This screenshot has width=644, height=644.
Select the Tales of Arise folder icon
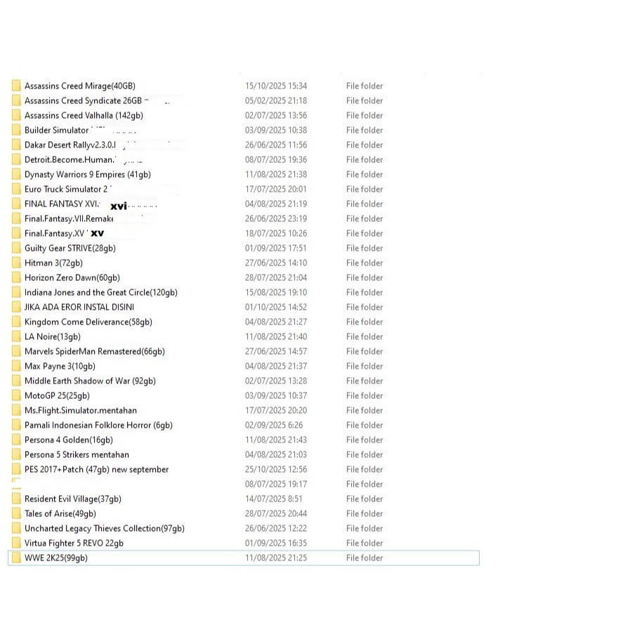(x=16, y=513)
